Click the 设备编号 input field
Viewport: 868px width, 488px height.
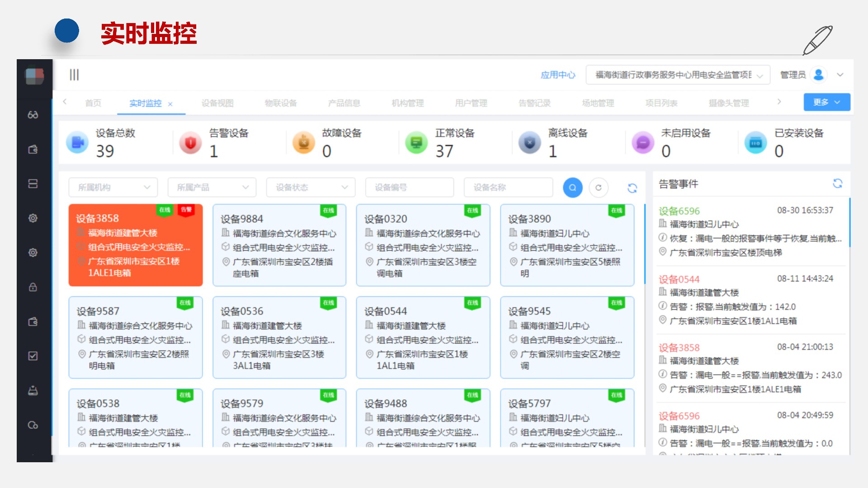coord(409,187)
